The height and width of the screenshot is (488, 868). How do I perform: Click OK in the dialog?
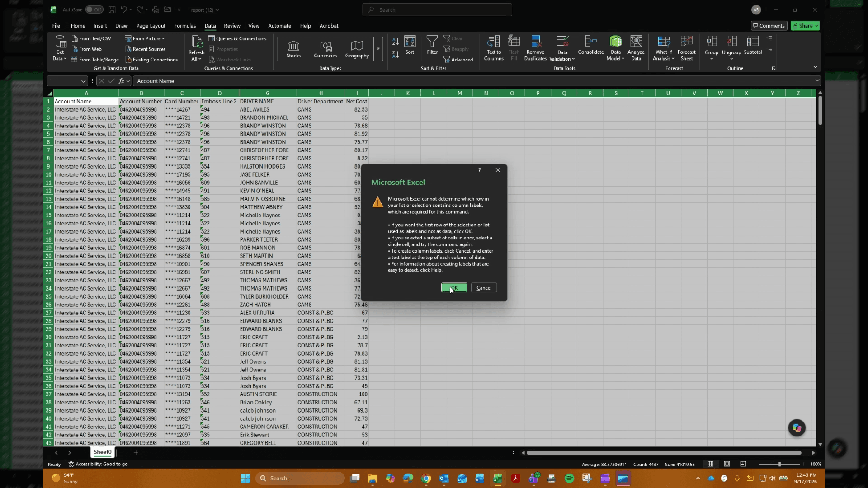tap(454, 288)
